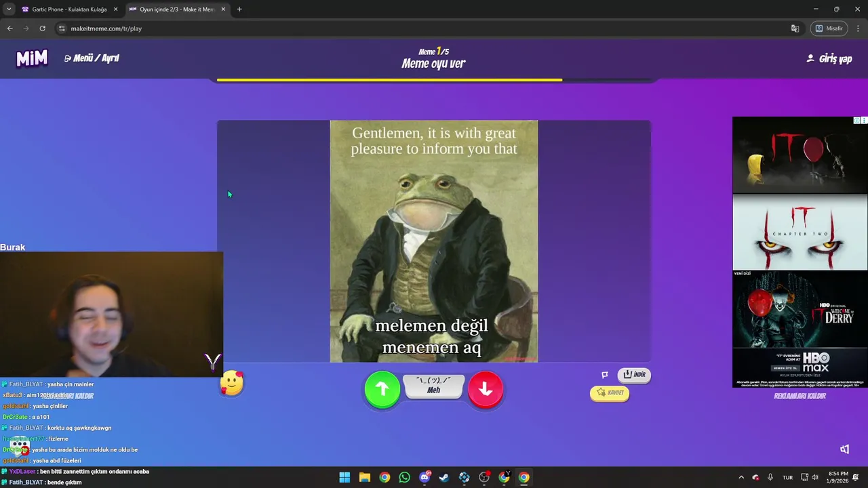The width and height of the screenshot is (868, 488).
Task: Click Giriş yap to sign in
Action: click(x=829, y=59)
